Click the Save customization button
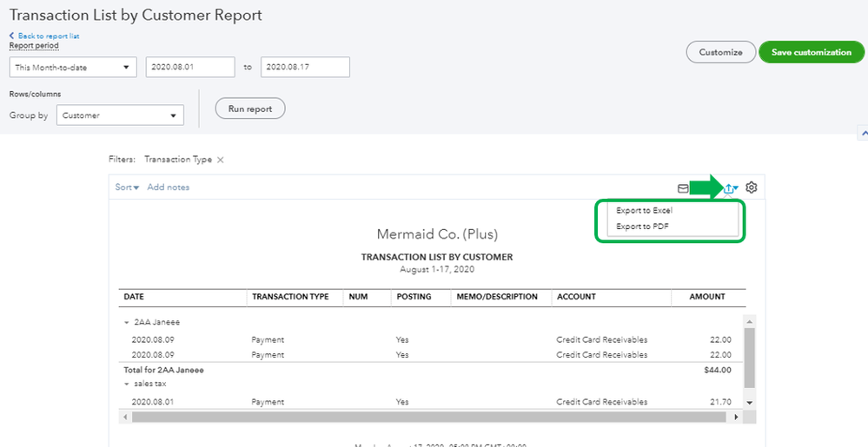The image size is (868, 447). pos(811,52)
